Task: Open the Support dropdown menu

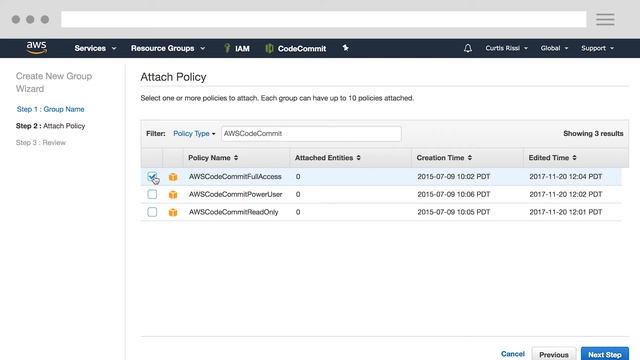Action: [x=598, y=48]
